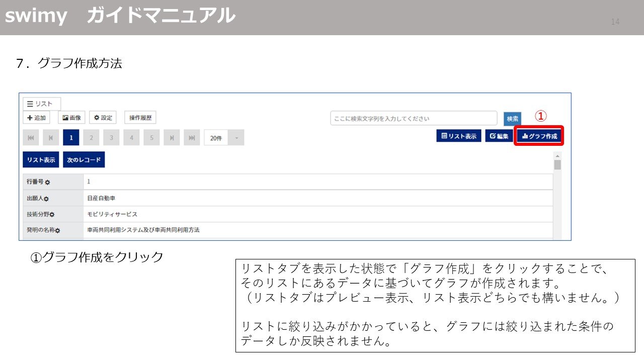Click the plus icon on the 追加 button
The image size is (644, 362).
29,118
